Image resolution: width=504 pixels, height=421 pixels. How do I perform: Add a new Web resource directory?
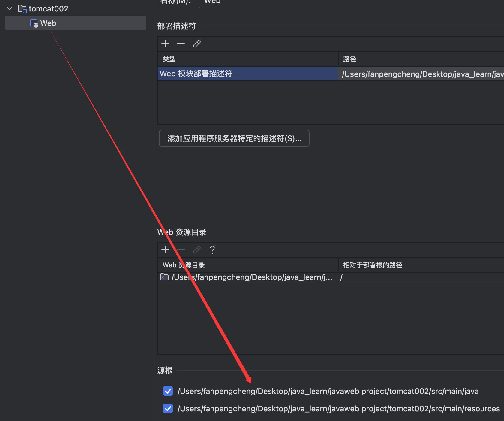[x=165, y=250]
